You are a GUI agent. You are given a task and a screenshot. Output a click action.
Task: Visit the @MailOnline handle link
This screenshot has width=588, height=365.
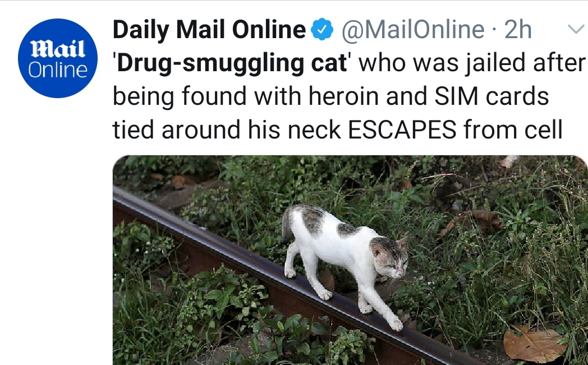tap(412, 30)
